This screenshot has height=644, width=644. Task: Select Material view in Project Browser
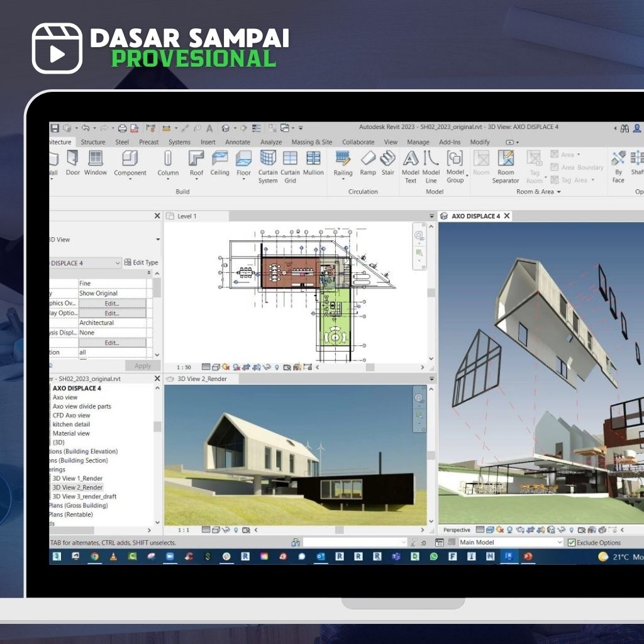(71, 433)
